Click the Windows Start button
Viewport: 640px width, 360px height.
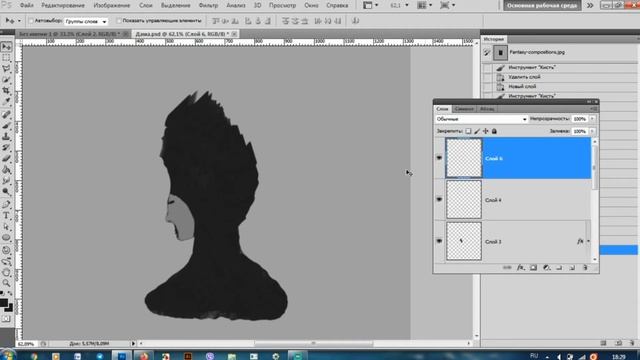[x=7, y=355]
